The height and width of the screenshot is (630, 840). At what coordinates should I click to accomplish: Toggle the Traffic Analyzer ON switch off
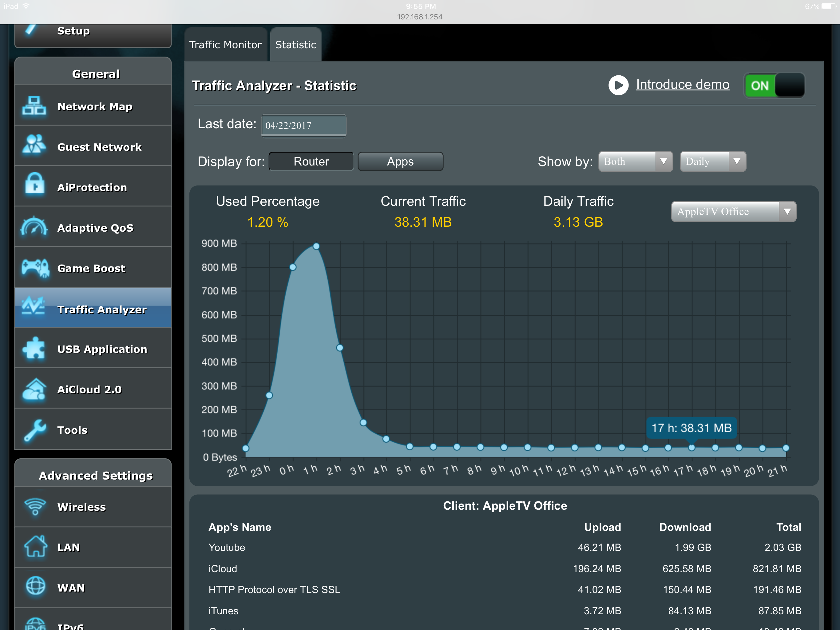coord(774,86)
